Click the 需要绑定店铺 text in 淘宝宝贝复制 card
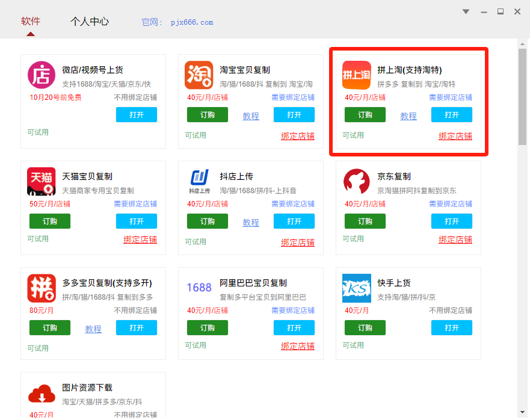This screenshot has width=530, height=420. 293,97
